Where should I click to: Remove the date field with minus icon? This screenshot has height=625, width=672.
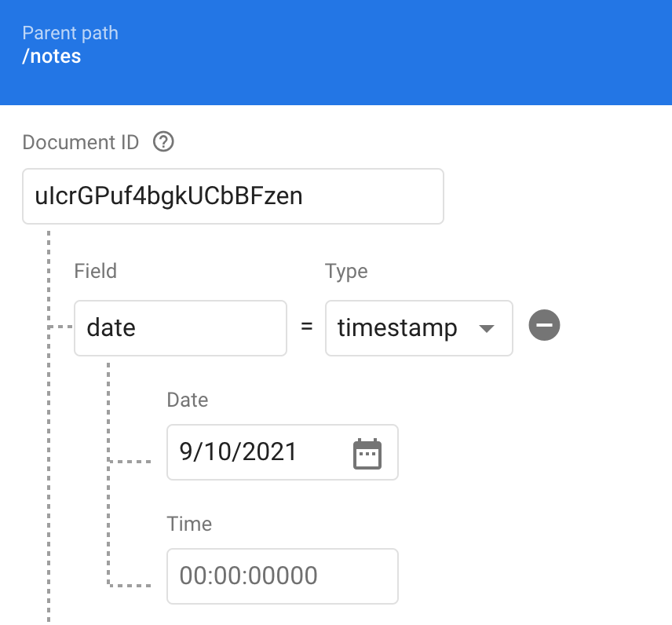tap(544, 325)
